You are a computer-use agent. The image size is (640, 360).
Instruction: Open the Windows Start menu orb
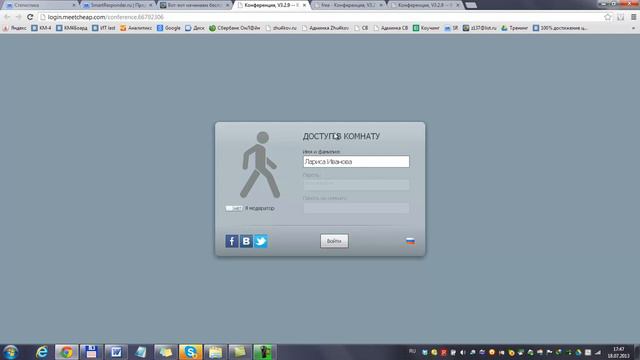click(10, 352)
